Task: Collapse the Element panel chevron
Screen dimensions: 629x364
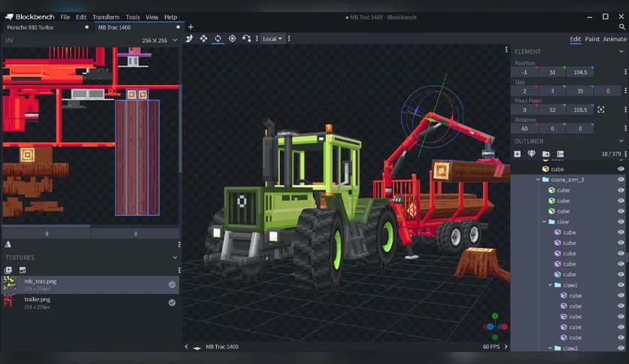Action: pos(621,51)
